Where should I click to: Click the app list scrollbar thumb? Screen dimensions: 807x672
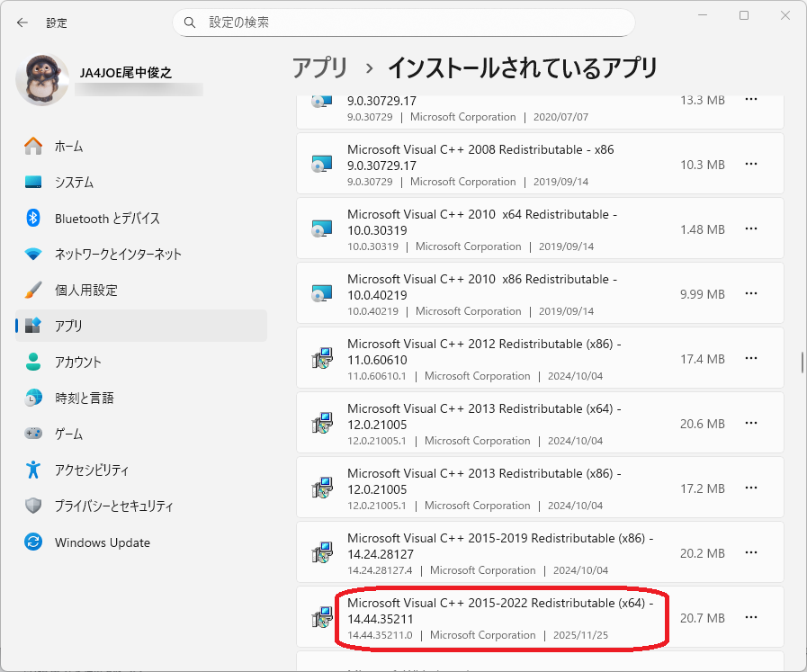point(802,363)
